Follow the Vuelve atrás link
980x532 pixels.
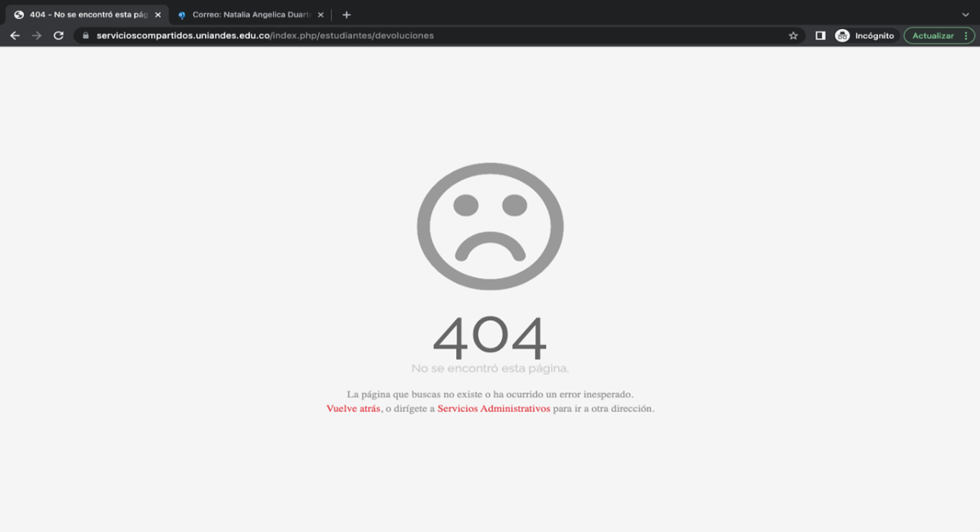[353, 409]
